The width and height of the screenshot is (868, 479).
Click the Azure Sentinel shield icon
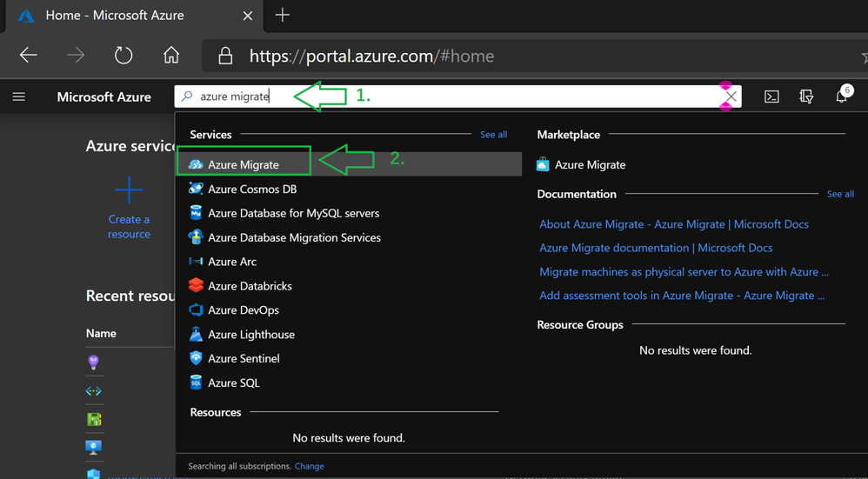point(196,358)
